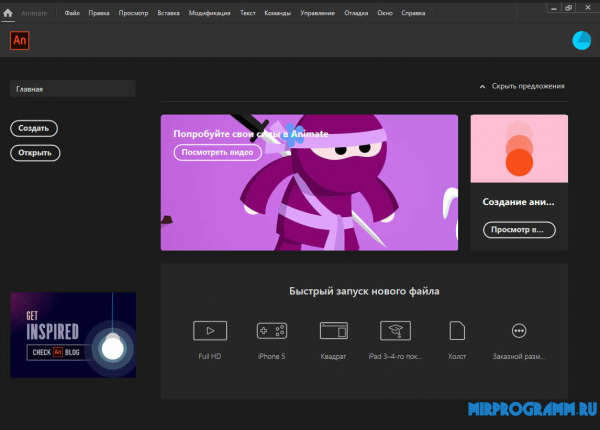This screenshot has height=430, width=600.
Task: Open the Вставка menu
Action: coord(168,13)
